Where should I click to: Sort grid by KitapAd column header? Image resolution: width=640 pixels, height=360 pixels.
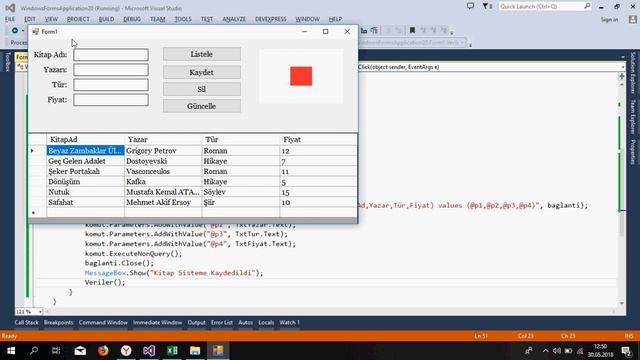tap(85, 140)
